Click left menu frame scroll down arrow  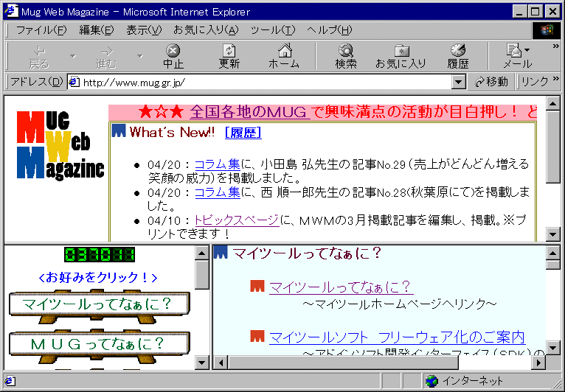[202, 362]
